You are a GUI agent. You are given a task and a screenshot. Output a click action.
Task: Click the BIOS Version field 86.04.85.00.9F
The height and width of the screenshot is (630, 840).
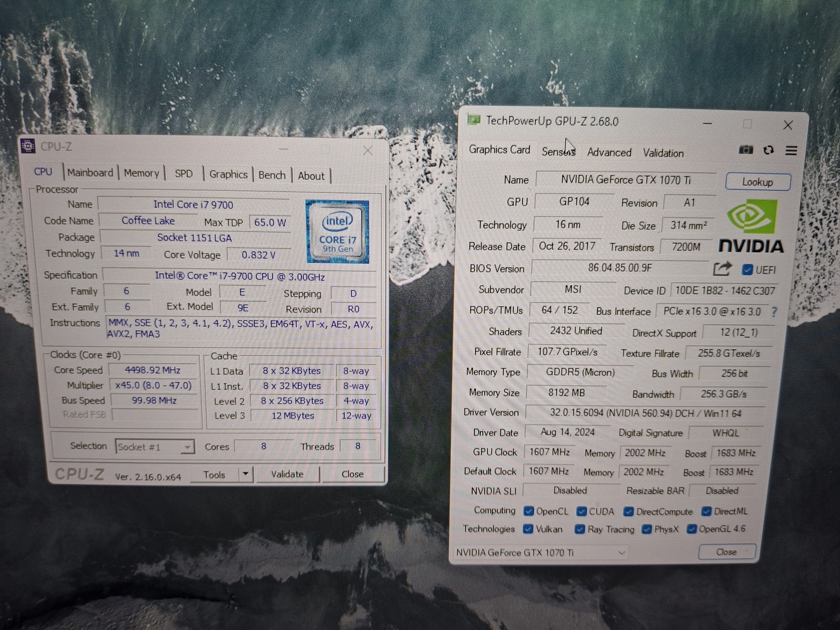pos(620,268)
